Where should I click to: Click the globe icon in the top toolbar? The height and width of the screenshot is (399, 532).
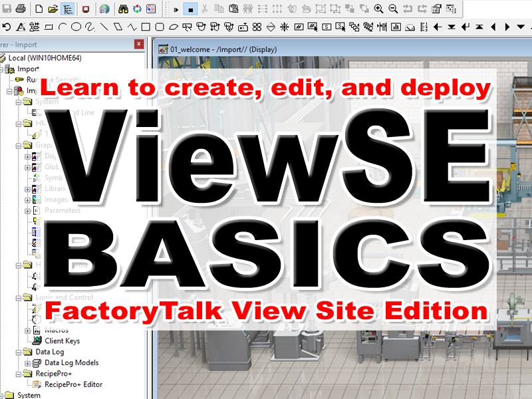coord(104,9)
